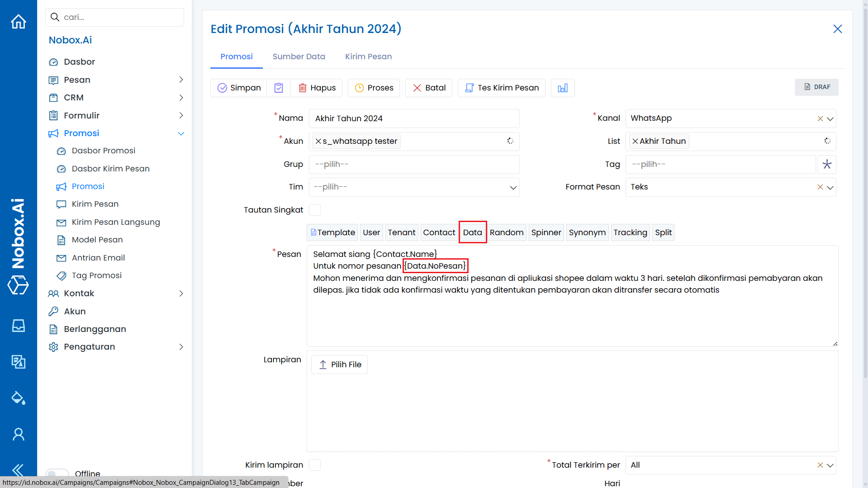The width and height of the screenshot is (868, 488).
Task: Open the clipboard icon beside Simpan
Action: click(x=279, y=88)
